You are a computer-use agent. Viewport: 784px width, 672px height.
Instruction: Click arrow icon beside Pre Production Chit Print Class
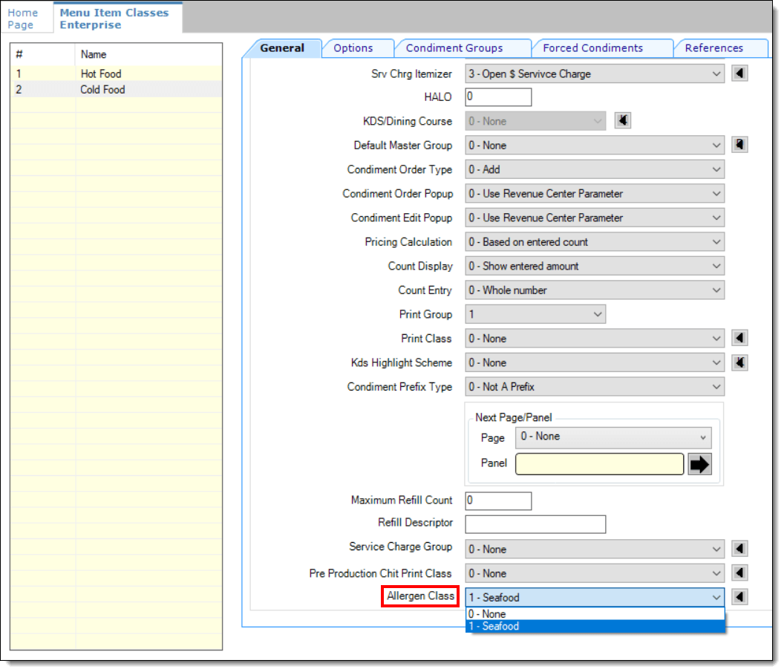739,572
